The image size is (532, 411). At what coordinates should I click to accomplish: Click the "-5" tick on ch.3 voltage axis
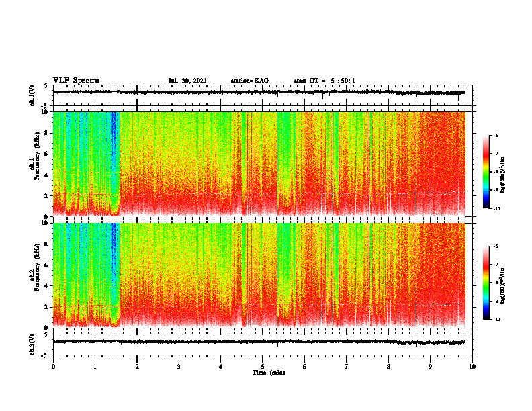(x=45, y=355)
